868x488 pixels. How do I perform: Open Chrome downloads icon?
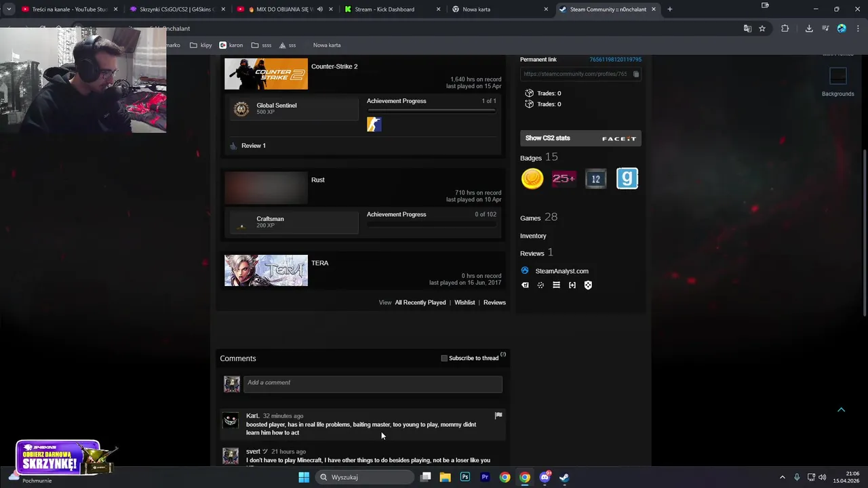[x=809, y=28]
